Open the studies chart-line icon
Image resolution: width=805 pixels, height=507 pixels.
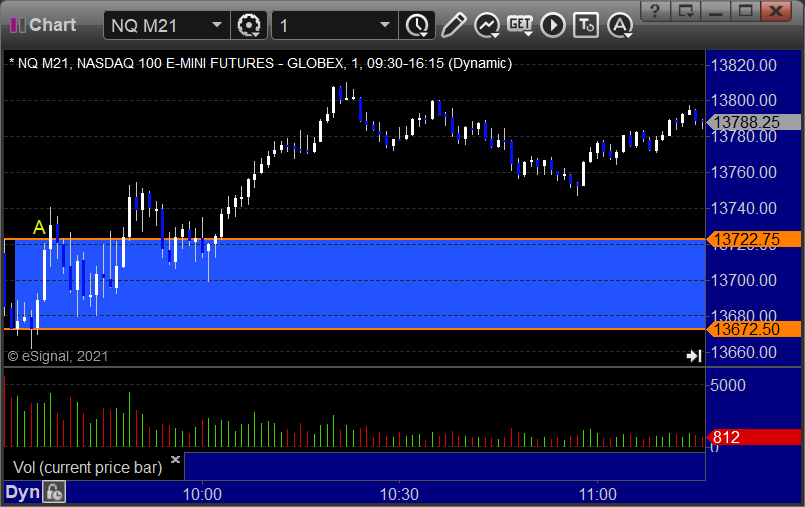[x=487, y=25]
